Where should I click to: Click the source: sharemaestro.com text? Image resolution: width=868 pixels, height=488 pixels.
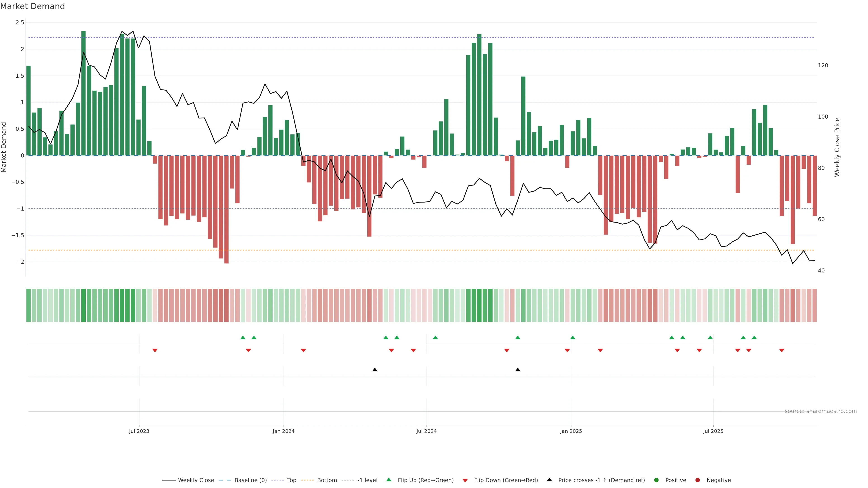coord(821,411)
